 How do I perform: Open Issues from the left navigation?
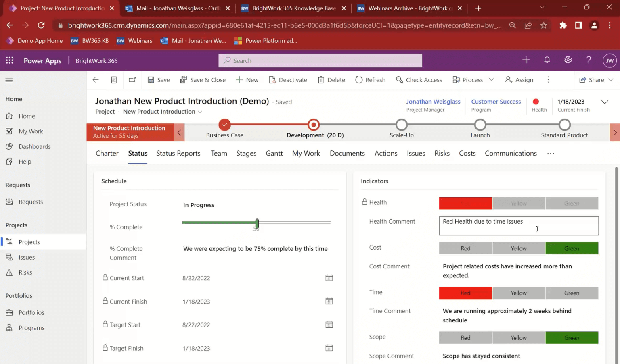[26, 257]
